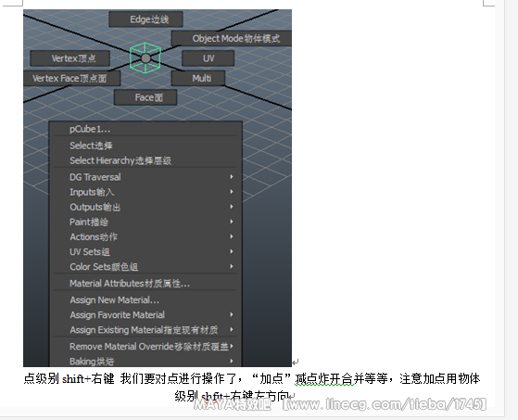Screen dimensions: 518x420
Task: Click the text '点级别 shift+右键' in the document
Action: (x=69, y=378)
